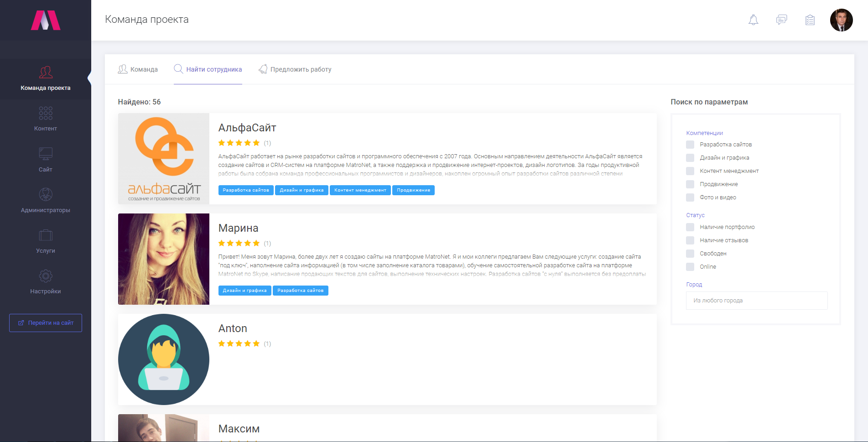This screenshot has width=868, height=442.
Task: Click Марина's description text
Action: click(x=432, y=265)
